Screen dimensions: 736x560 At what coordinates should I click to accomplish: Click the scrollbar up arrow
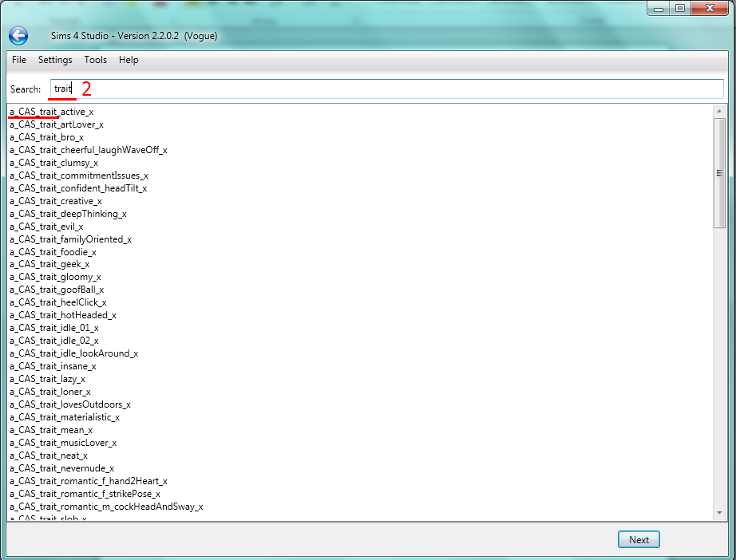pyautogui.click(x=719, y=110)
